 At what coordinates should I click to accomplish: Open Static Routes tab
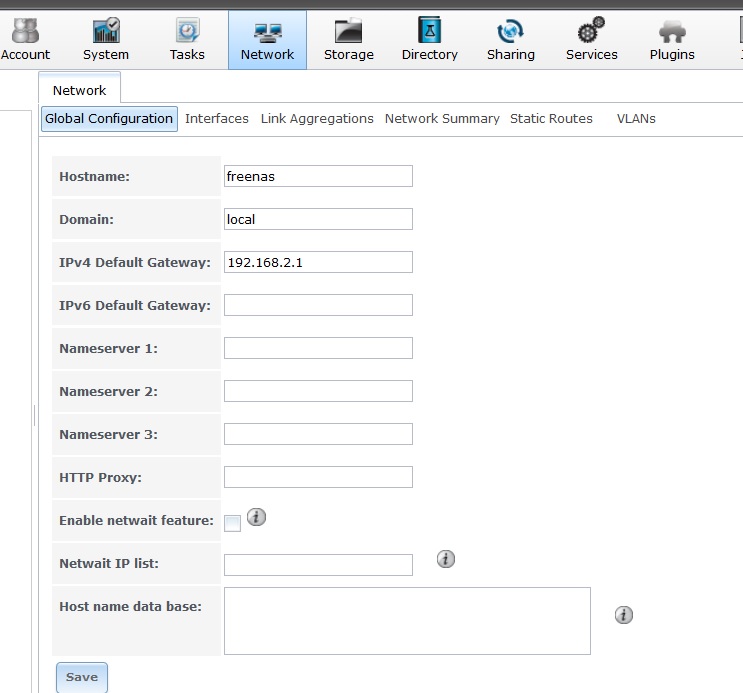(551, 119)
